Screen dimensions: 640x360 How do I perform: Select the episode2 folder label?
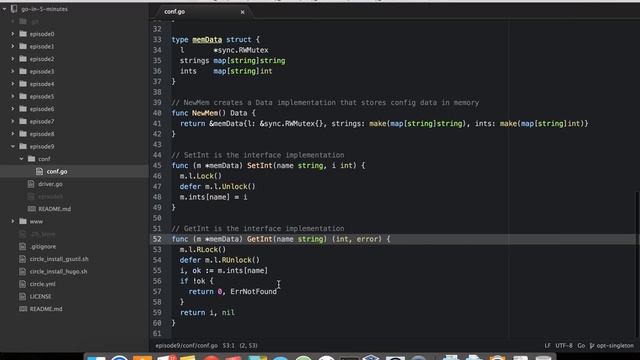42,59
